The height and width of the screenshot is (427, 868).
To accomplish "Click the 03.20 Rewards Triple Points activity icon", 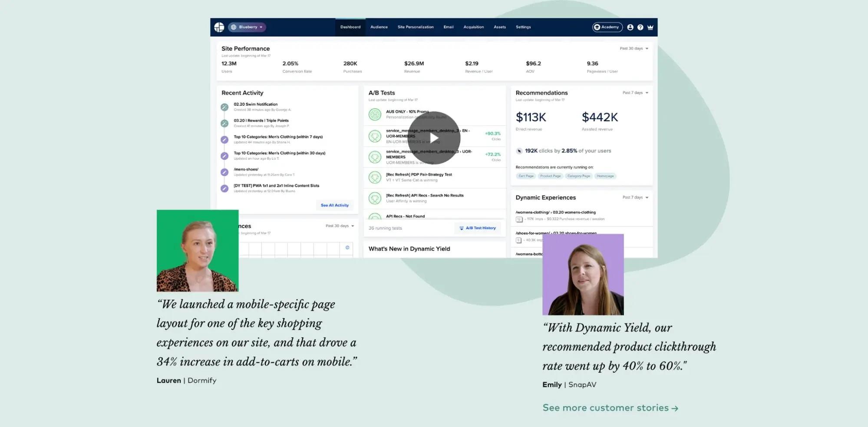I will pyautogui.click(x=224, y=123).
